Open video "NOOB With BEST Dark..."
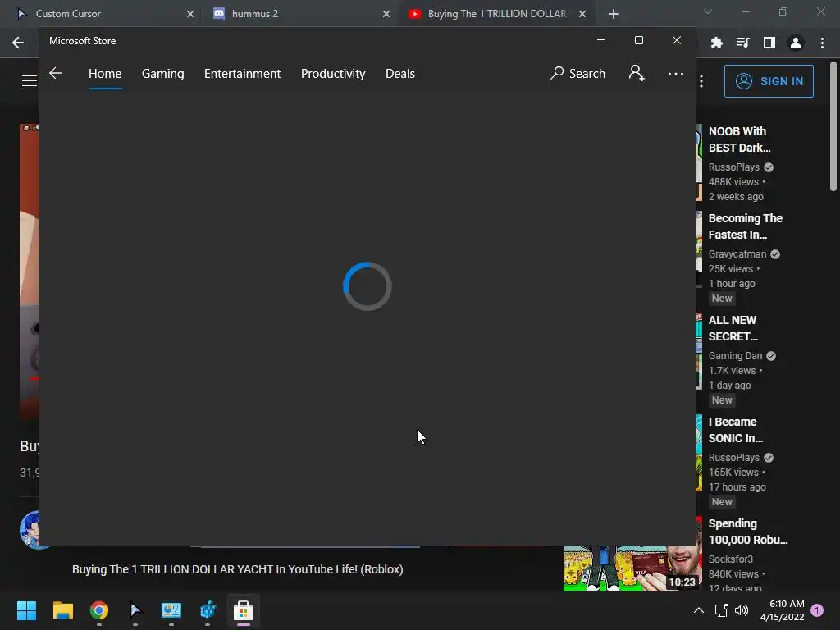This screenshot has width=840, height=630. point(739,139)
